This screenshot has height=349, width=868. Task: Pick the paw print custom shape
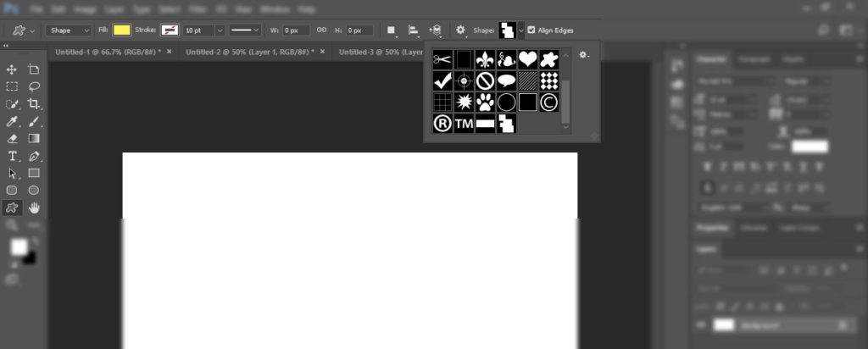tap(485, 102)
